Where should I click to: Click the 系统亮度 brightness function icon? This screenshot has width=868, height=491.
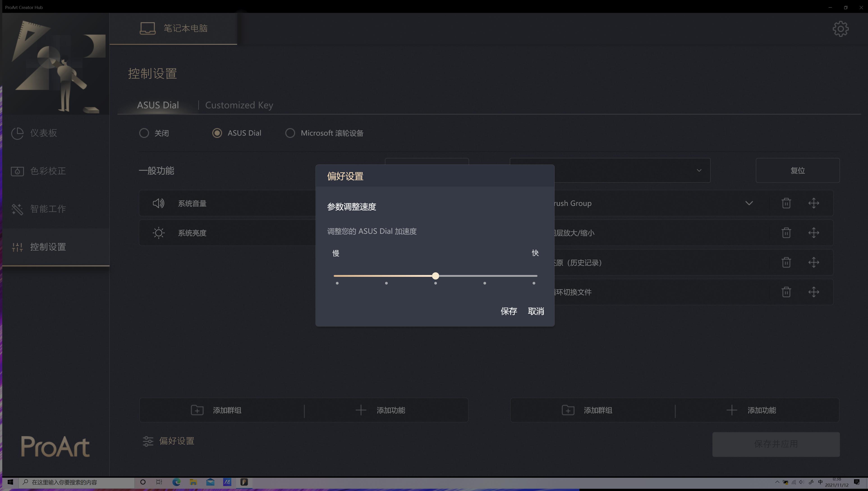pos(158,233)
